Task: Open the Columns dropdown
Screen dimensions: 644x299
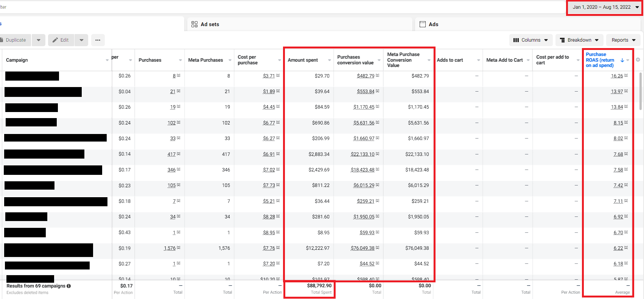Action: click(530, 40)
